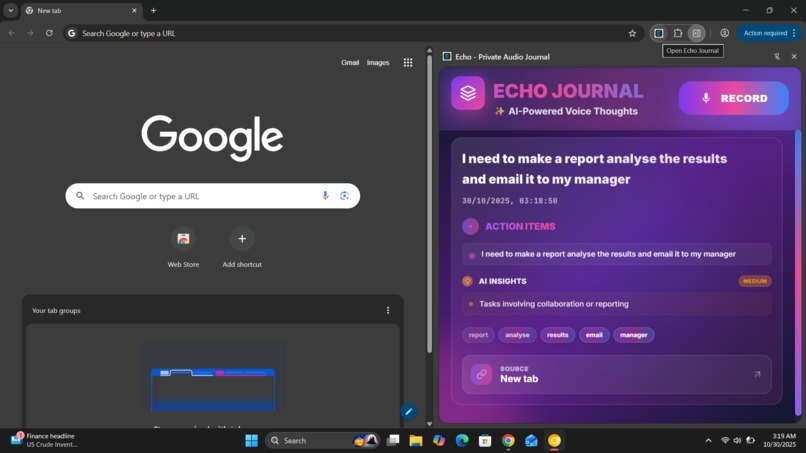Screen dimensions: 806x453
Task: Open File Explorer from the taskbar
Action: (416, 441)
